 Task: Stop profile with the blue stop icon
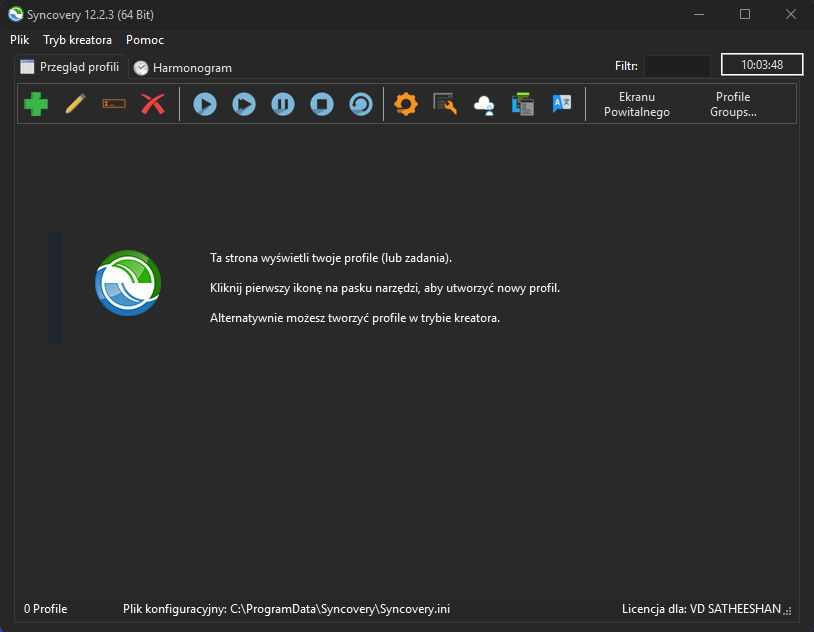click(x=322, y=104)
